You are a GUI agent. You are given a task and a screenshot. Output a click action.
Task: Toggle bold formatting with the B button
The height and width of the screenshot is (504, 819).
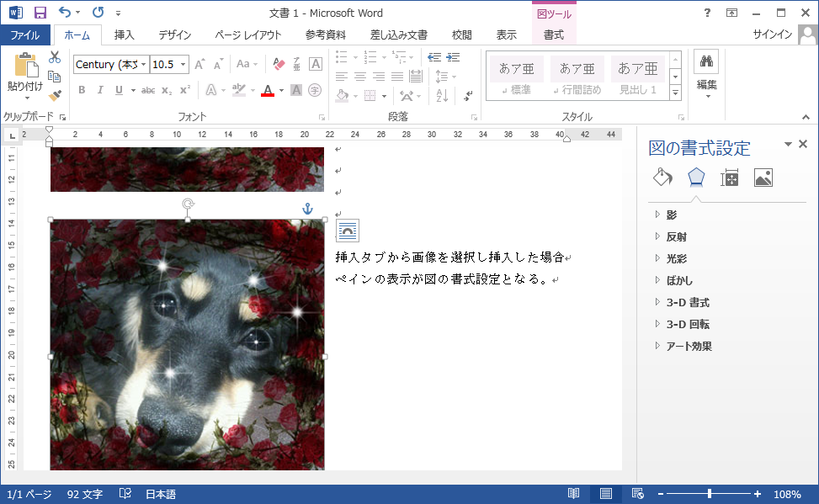[81, 89]
